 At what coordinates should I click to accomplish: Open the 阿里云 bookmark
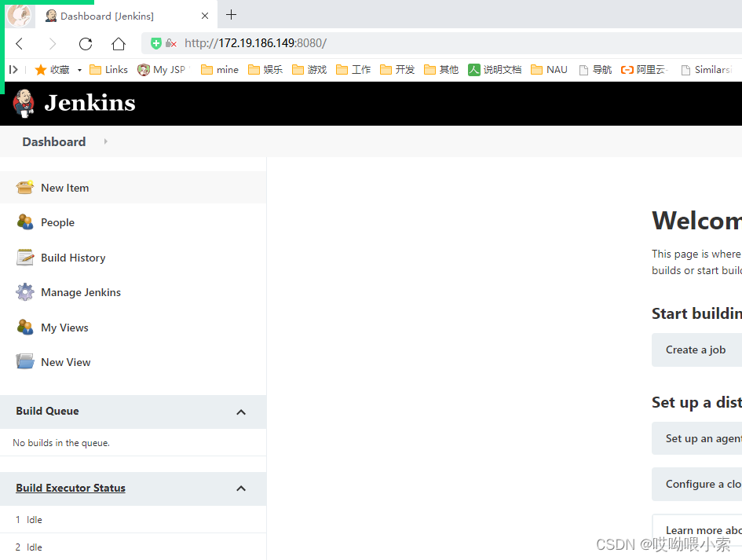[645, 70]
